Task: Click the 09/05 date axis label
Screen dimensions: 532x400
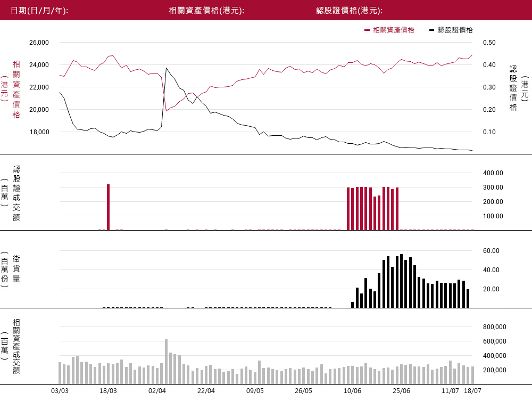Action: [255, 391]
